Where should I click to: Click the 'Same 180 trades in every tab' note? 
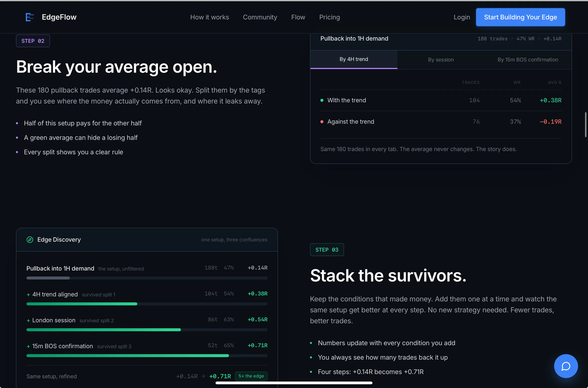click(419, 149)
